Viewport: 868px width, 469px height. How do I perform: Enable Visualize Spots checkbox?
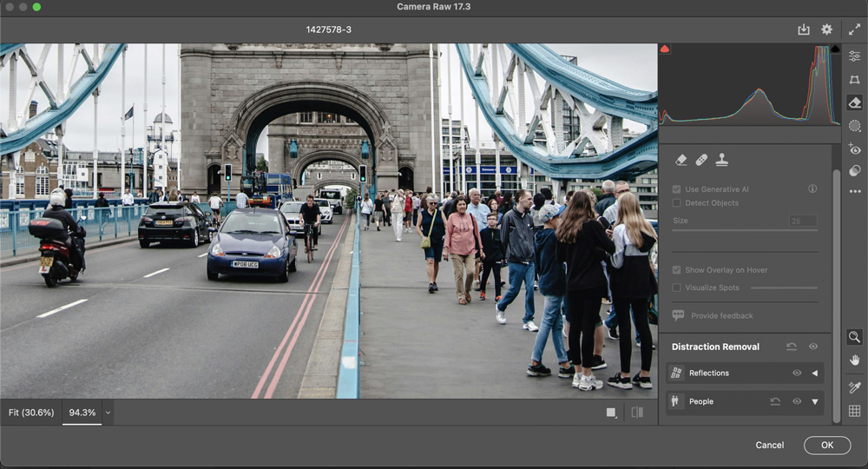(676, 288)
